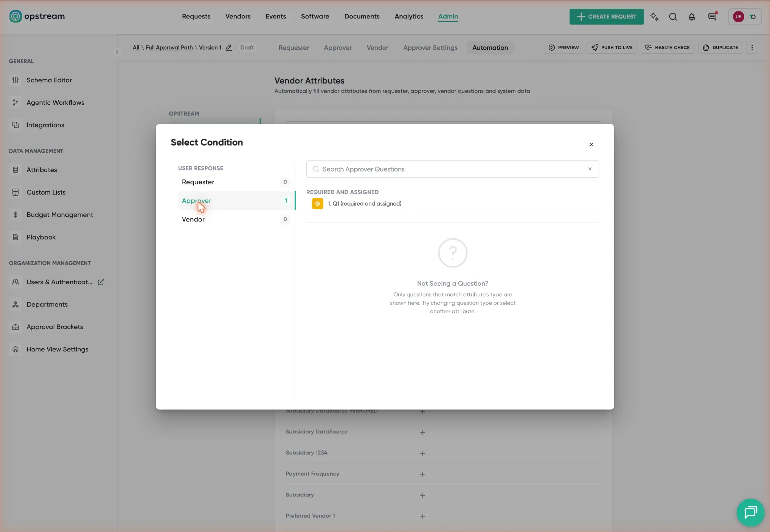Open the messages icon in top bar
This screenshot has width=770, height=532.
713,17
